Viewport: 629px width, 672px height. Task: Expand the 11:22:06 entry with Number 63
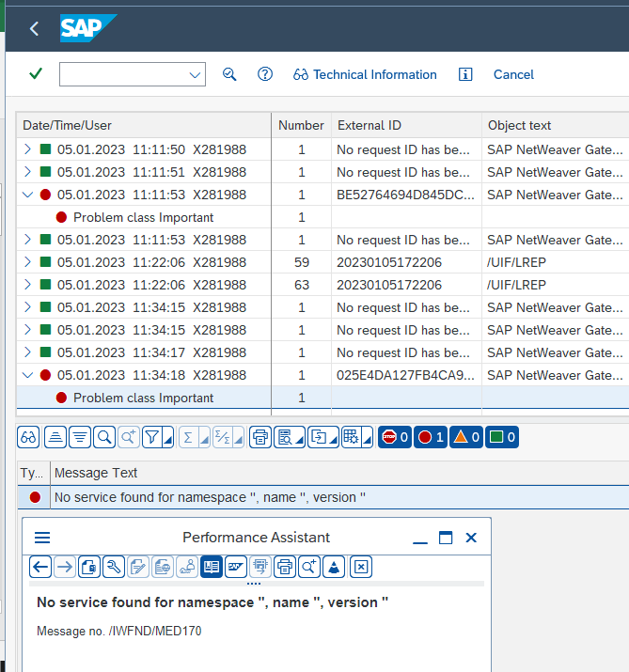(x=28, y=285)
